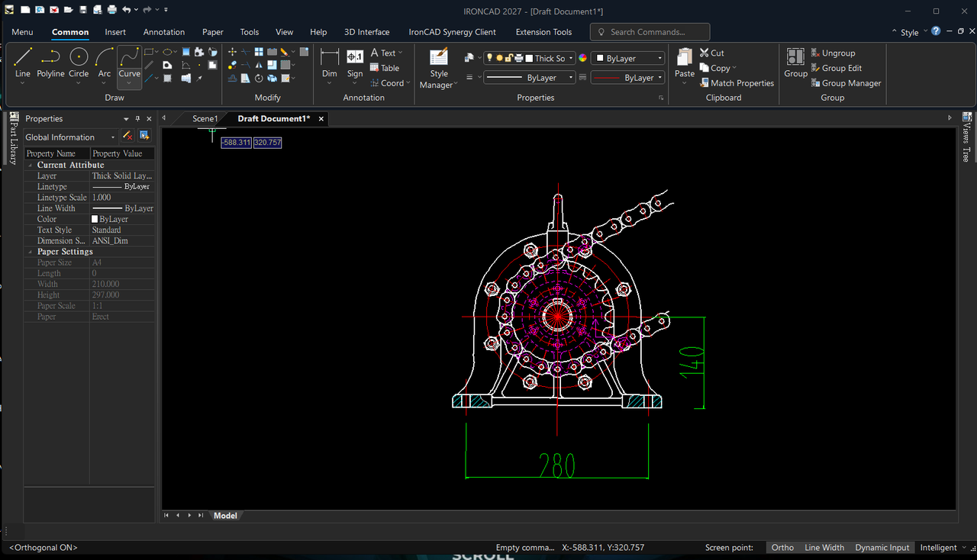Click the New document icon in quick access toolbar
The width and height of the screenshot is (977, 560).
pos(24,10)
